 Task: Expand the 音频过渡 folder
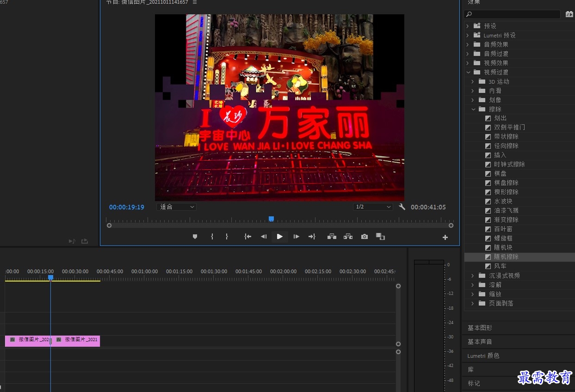[x=468, y=54]
